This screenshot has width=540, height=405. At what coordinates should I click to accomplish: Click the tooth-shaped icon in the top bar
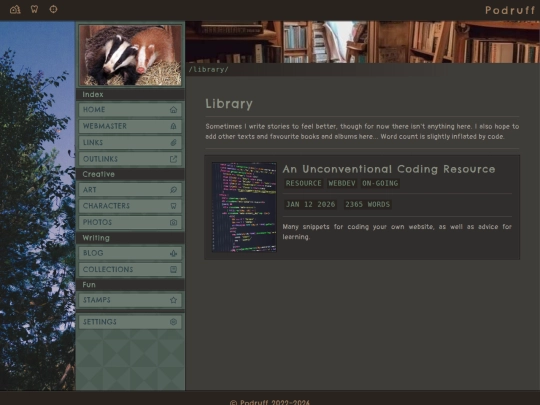tap(34, 9)
